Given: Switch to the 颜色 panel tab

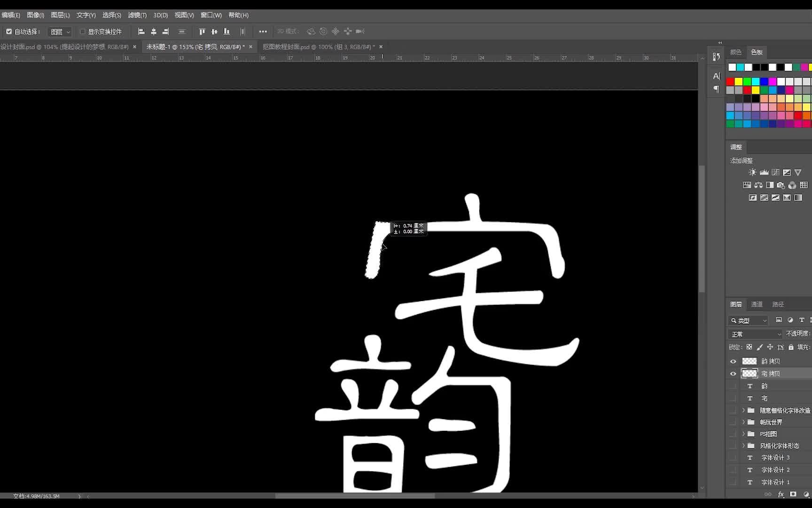Looking at the screenshot, I should point(736,52).
